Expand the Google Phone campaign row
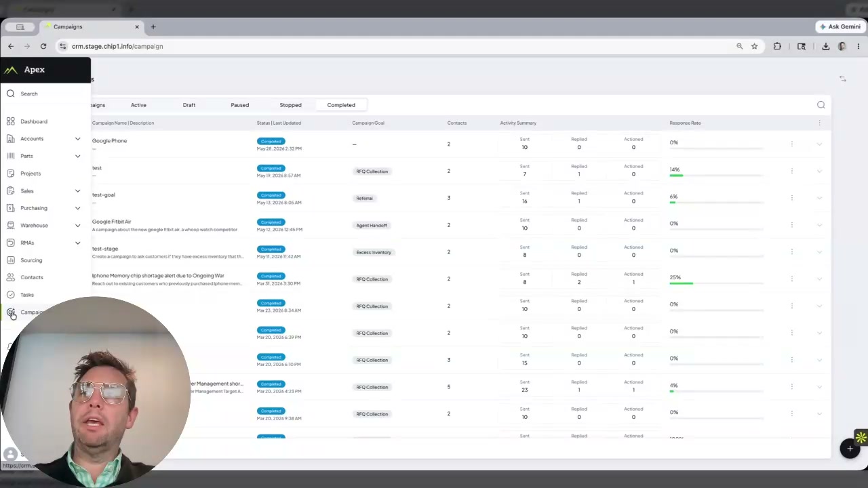 click(819, 144)
